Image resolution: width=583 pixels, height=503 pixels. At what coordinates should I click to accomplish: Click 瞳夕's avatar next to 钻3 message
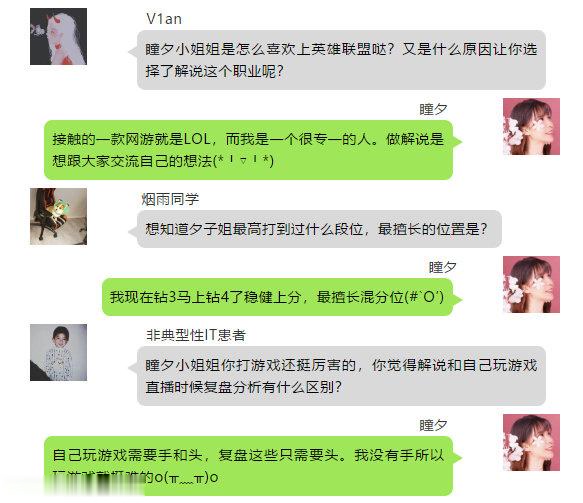[x=531, y=284]
